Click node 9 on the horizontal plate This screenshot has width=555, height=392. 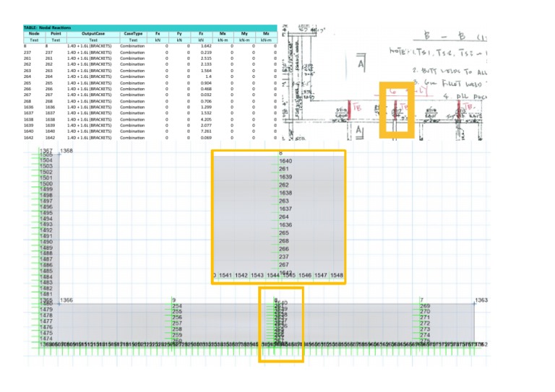tap(173, 300)
